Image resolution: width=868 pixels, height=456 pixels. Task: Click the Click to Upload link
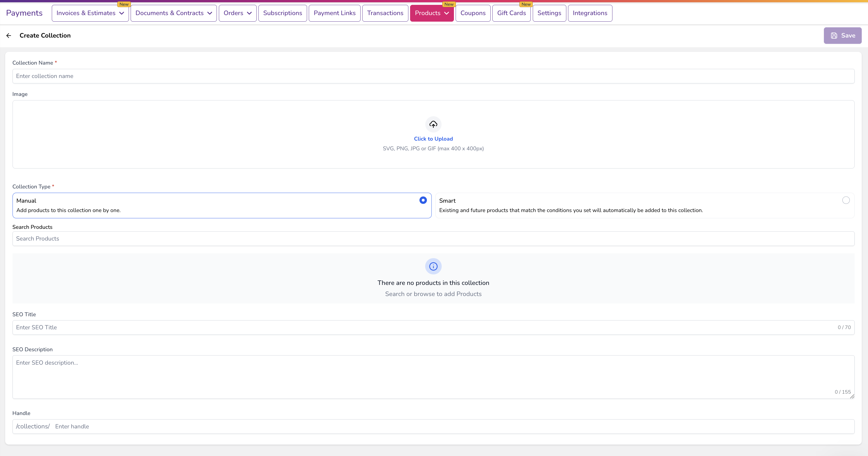tap(433, 139)
